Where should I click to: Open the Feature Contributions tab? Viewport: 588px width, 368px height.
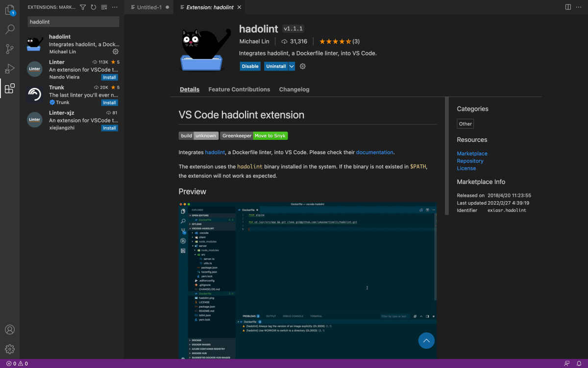point(239,89)
